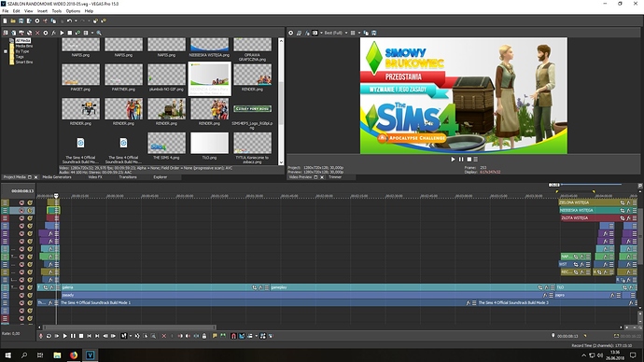
Task: Open the editing tool selector dropdown arrow
Action: [130, 336]
